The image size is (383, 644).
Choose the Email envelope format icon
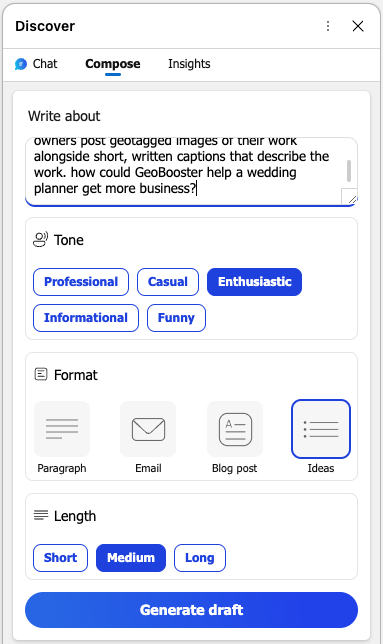pos(148,429)
